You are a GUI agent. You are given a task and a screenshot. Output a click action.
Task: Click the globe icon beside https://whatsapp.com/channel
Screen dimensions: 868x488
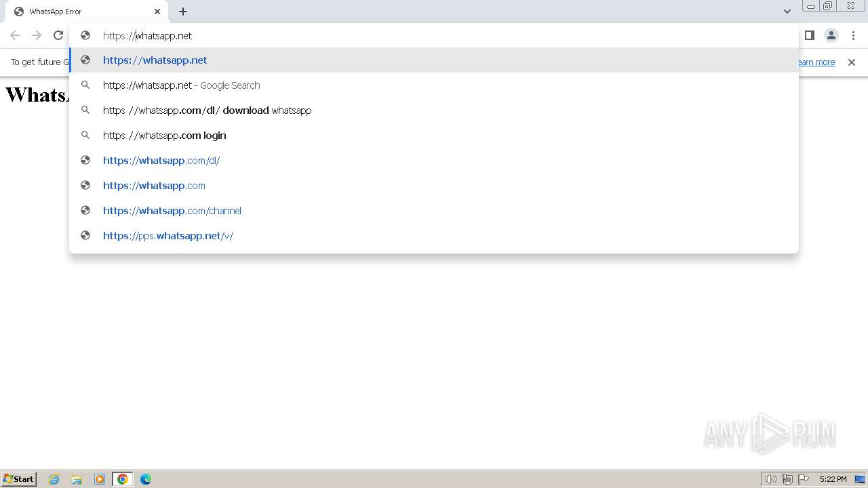[85, 211]
